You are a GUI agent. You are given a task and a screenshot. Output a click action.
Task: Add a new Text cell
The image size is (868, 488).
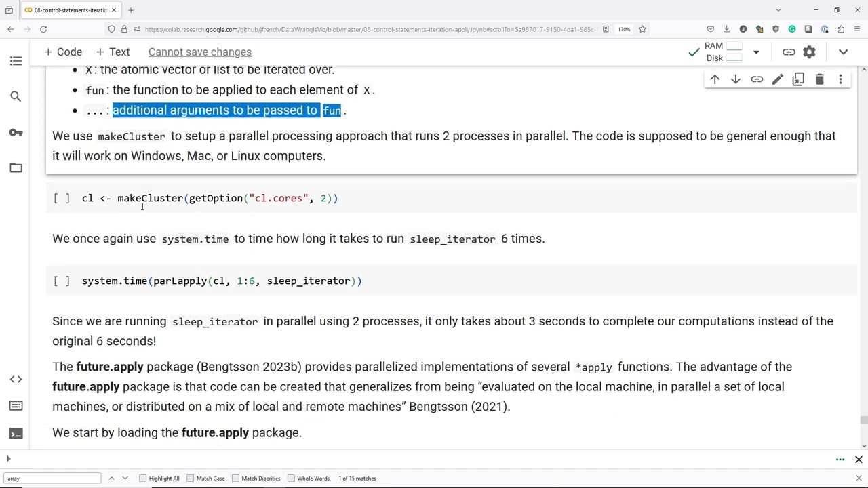(112, 52)
